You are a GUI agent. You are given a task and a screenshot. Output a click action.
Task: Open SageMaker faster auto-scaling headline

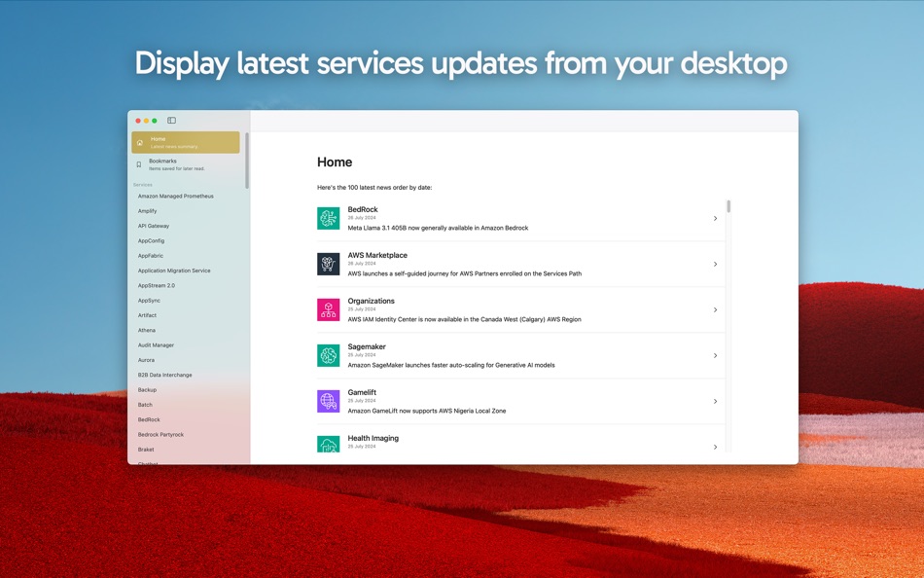450,365
